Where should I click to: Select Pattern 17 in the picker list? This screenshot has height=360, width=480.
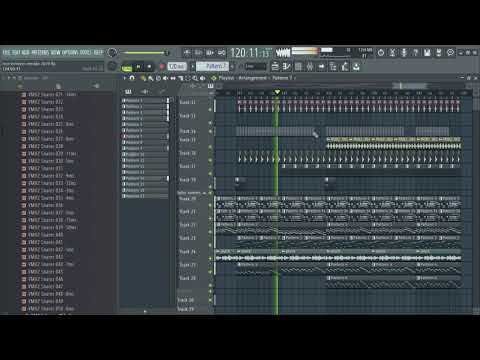[x=145, y=196]
